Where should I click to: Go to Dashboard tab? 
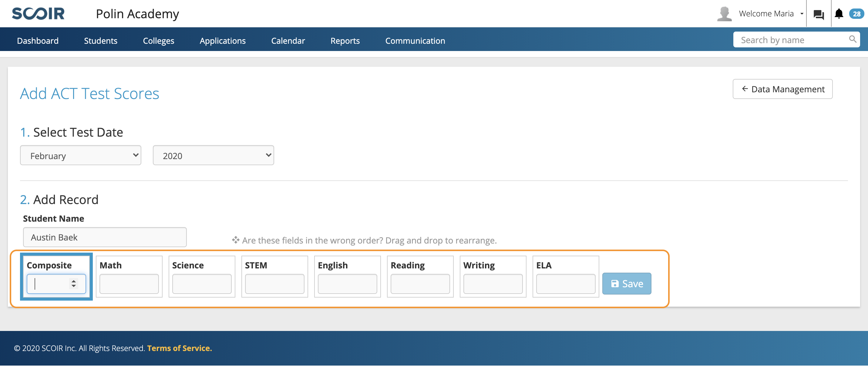tap(38, 40)
